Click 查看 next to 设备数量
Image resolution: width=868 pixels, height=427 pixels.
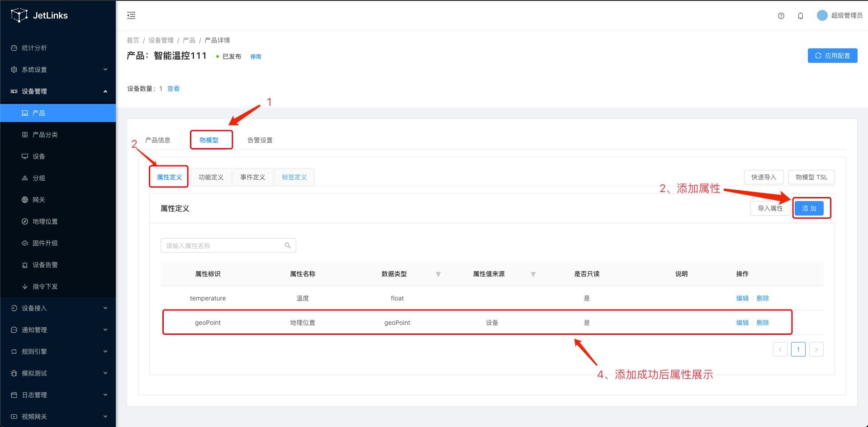click(174, 89)
